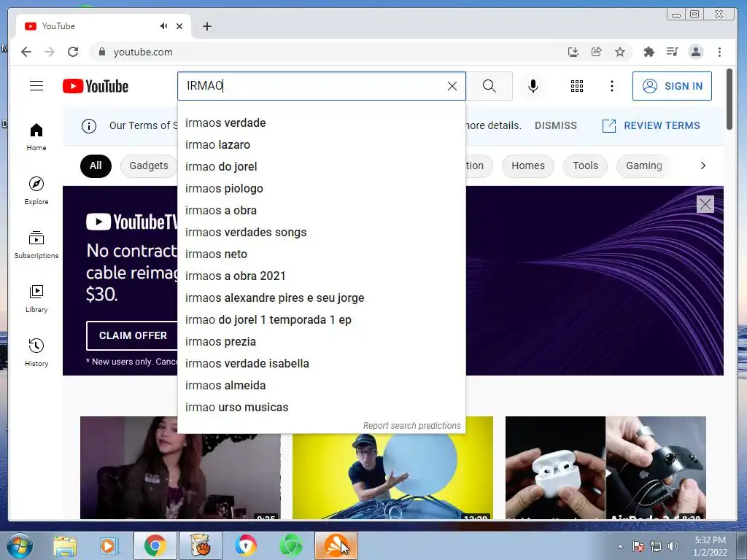Screen dimensions: 747x560
Task: Click the taskbar volume speaker icon
Action: coord(673,546)
